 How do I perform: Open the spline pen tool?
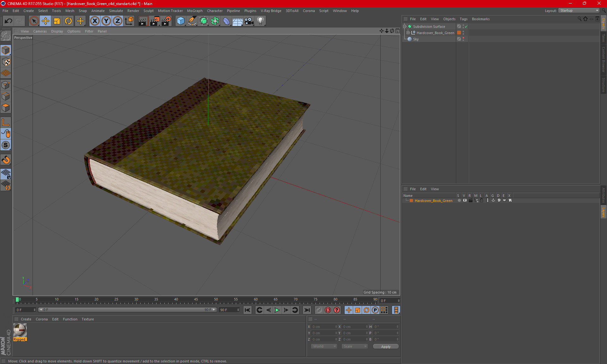pos(192,21)
